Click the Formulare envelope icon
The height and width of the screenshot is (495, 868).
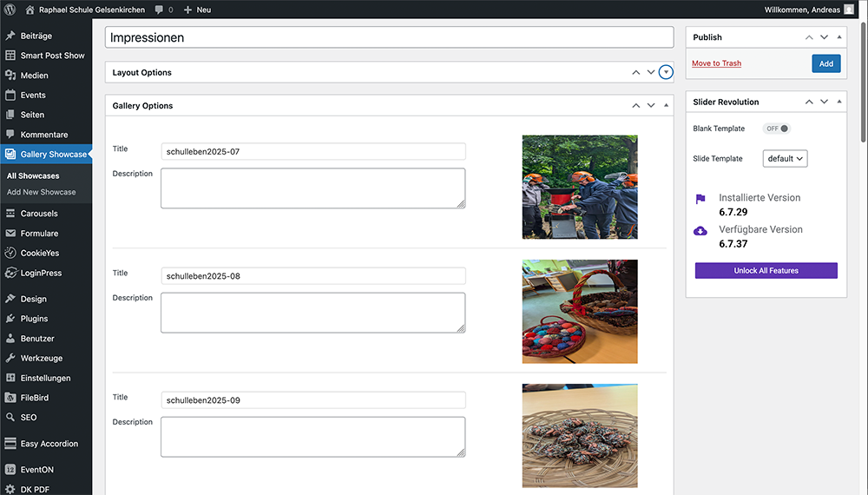coord(10,233)
